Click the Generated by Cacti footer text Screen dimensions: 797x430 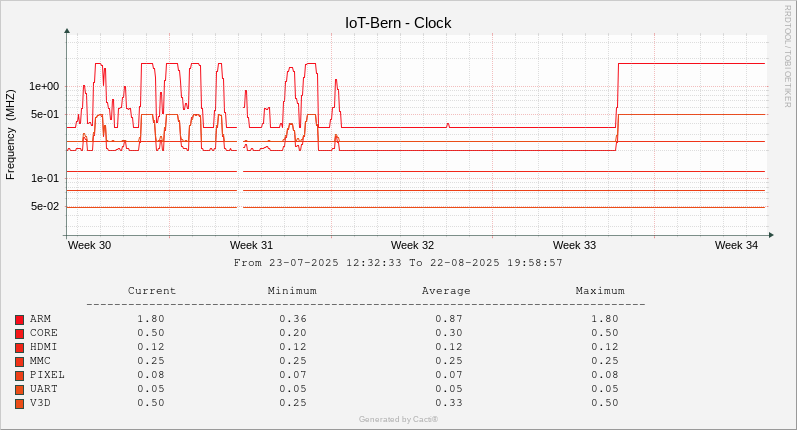tap(398, 419)
